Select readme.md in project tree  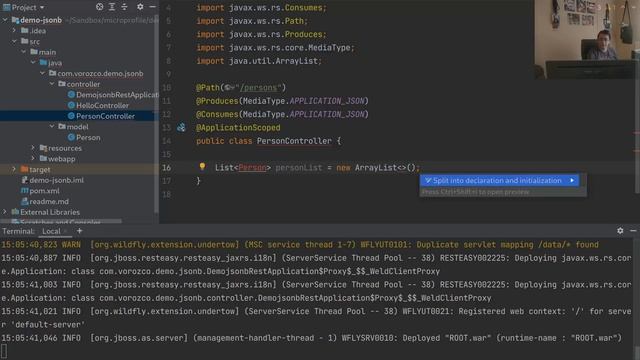pos(49,201)
